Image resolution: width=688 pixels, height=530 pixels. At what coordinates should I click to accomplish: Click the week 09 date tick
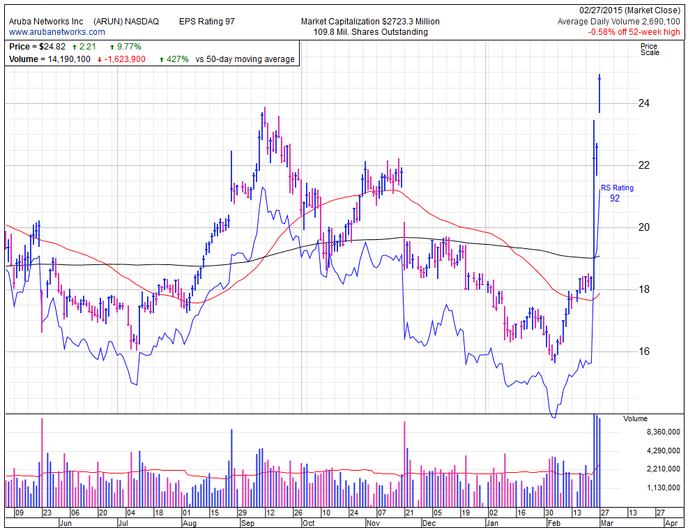pos(19,512)
